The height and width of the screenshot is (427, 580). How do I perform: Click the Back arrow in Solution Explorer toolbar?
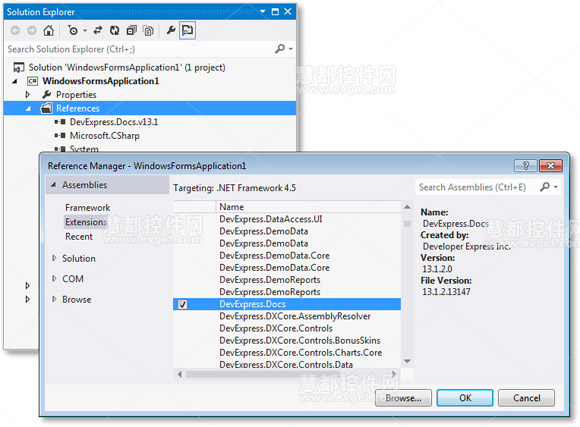pos(15,30)
